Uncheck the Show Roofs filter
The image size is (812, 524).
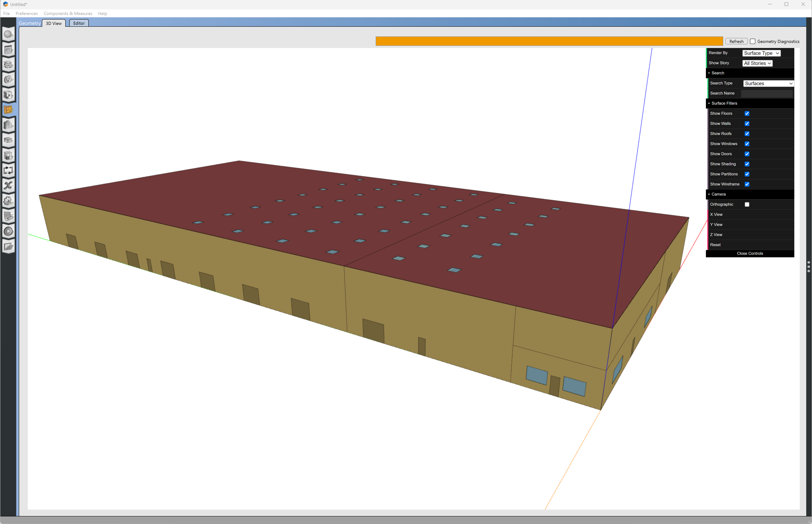click(x=747, y=133)
